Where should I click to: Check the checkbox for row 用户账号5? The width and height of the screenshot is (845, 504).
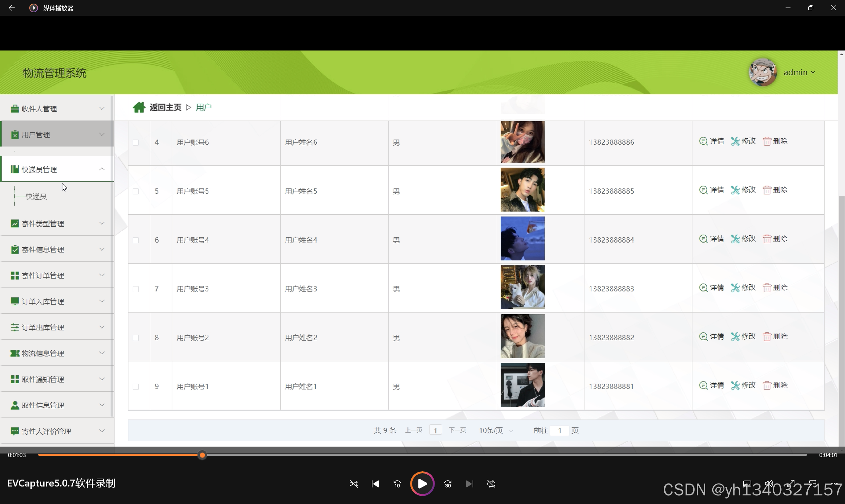coord(136,191)
